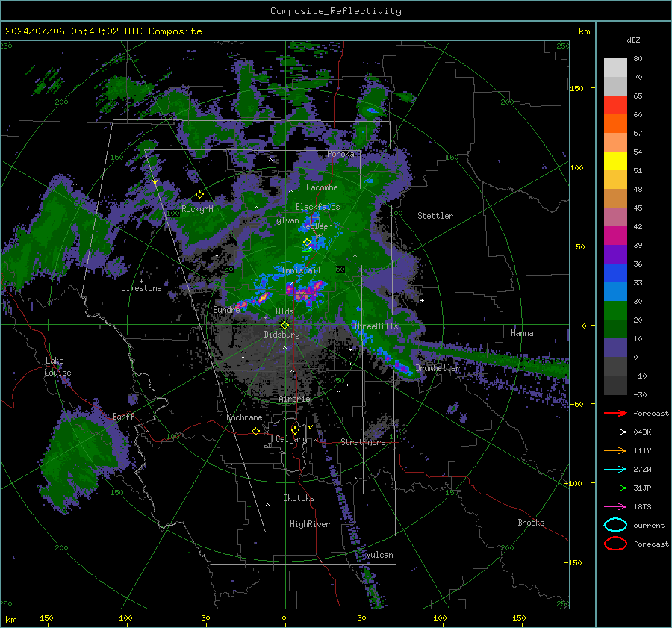
Task: Select the magenta 39-42 dBZ swatch
Action: pos(615,236)
